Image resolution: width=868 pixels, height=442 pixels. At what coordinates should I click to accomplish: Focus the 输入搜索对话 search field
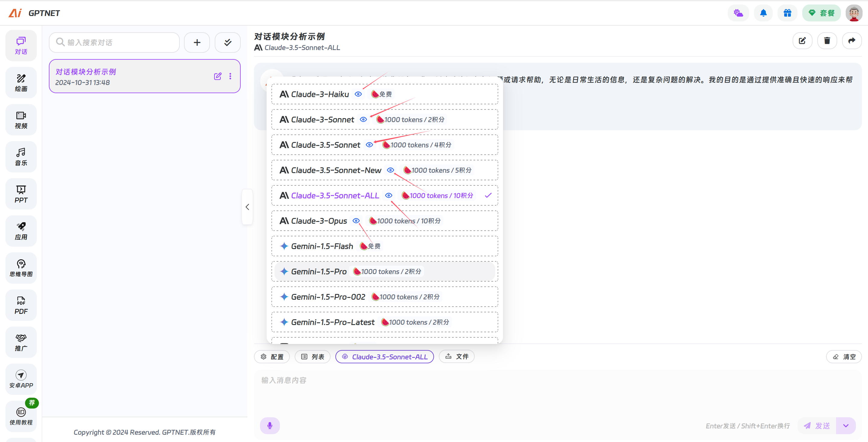[114, 43]
